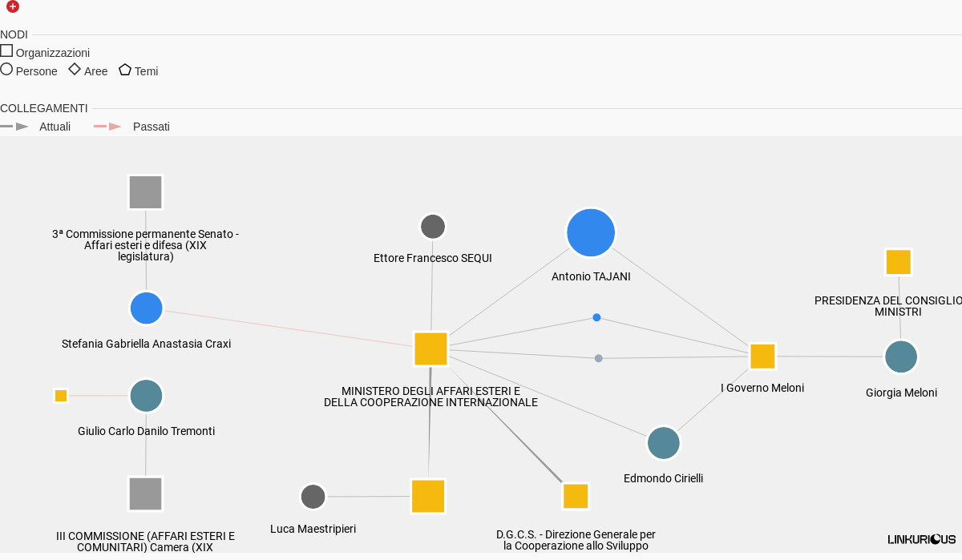Click the Organizzazioni square legend symbol
The width and height of the screenshot is (962, 560).
click(x=6, y=50)
